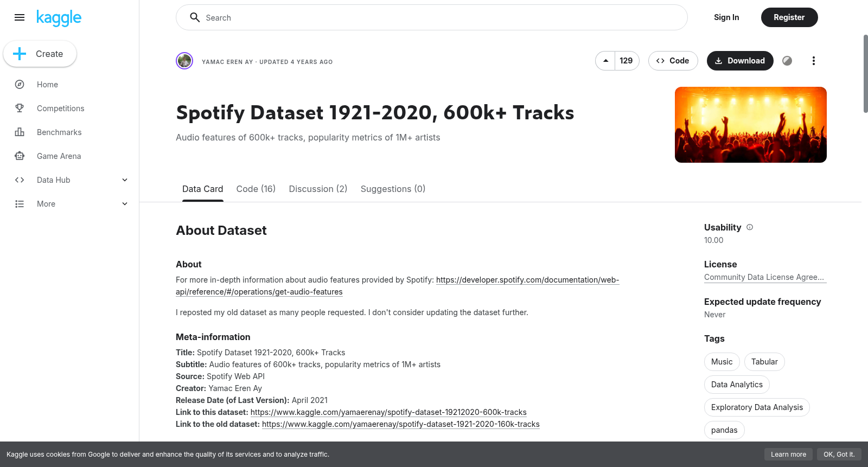Open the Home compass icon

point(20,85)
